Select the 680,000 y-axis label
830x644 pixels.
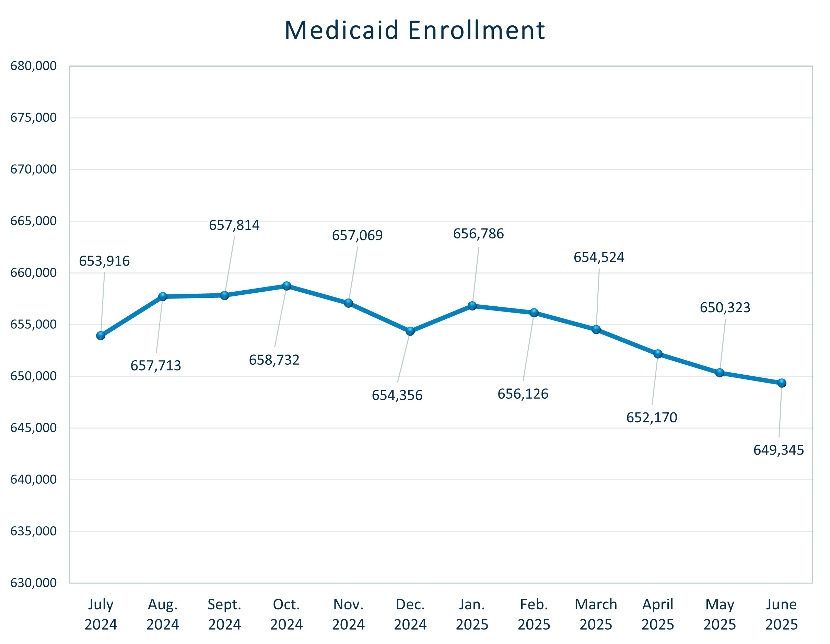(33, 66)
